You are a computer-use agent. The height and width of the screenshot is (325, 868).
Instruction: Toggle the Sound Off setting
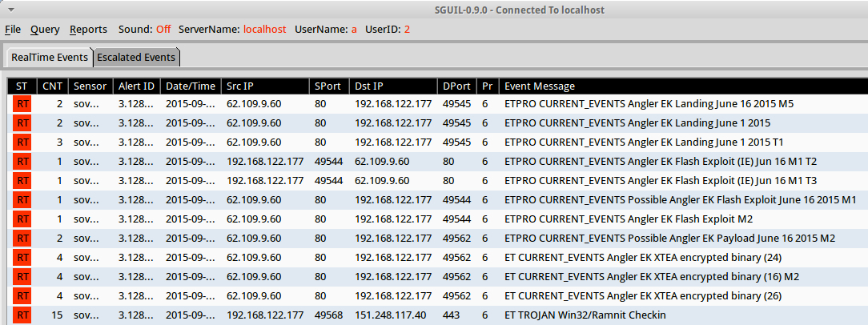tap(163, 29)
